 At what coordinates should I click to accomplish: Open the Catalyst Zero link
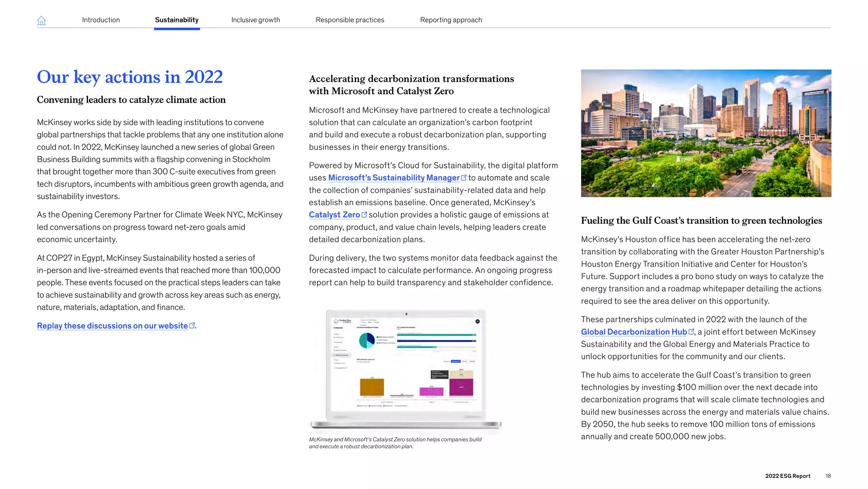tap(334, 215)
